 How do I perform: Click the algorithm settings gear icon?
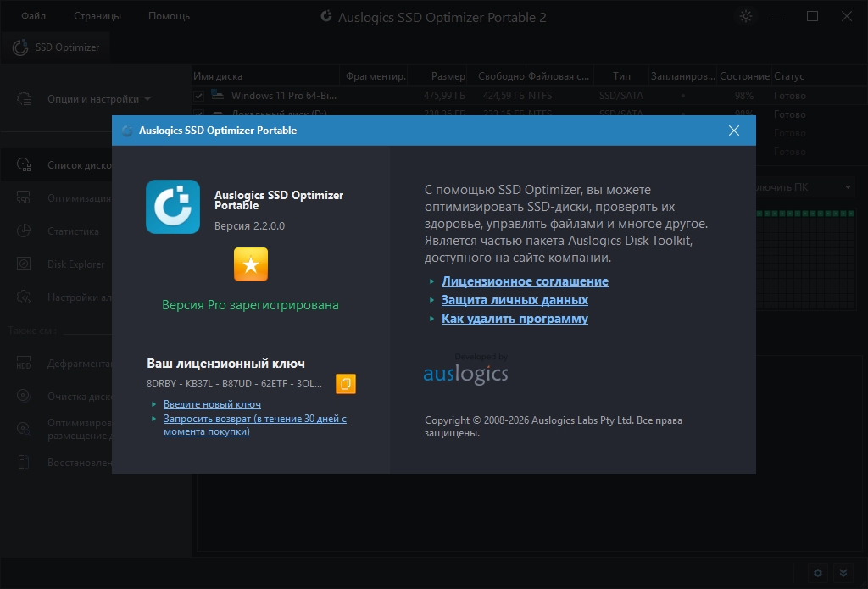(x=24, y=297)
